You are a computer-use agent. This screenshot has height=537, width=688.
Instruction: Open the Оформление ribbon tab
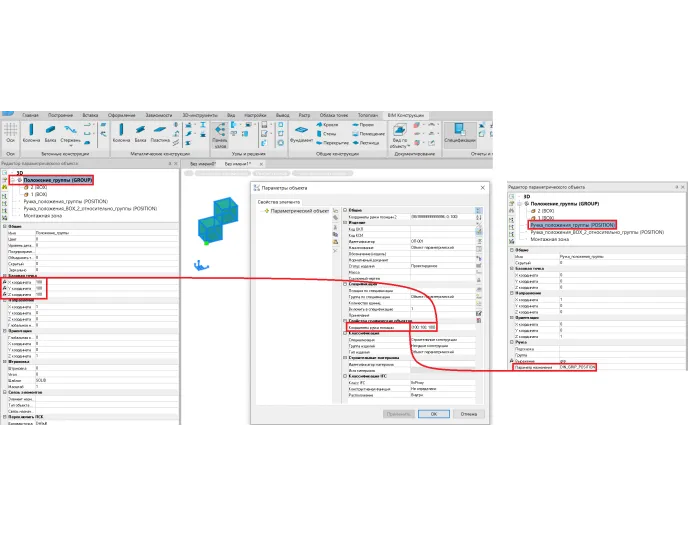[122, 115]
